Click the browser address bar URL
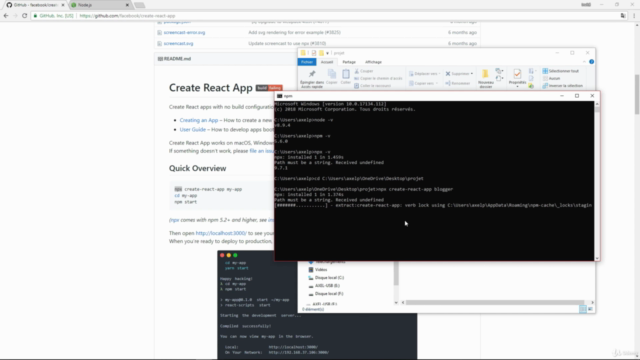Image resolution: width=640 pixels, height=360 pixels. (x=127, y=16)
